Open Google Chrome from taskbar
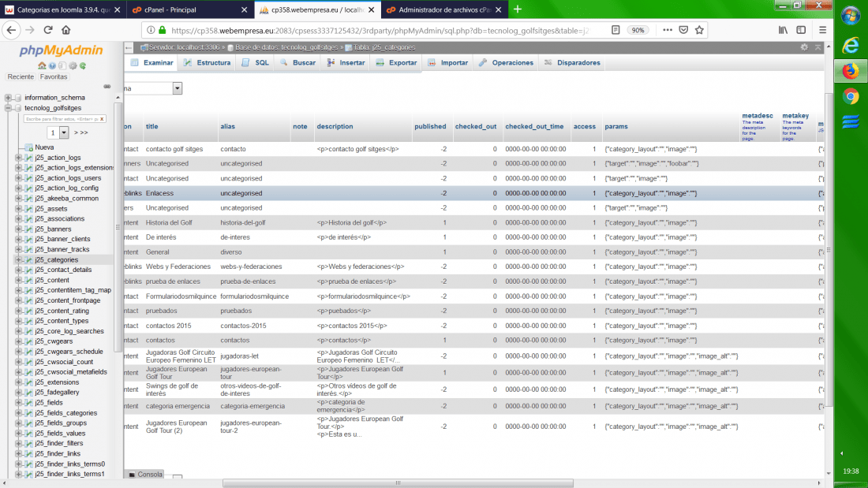Image resolution: width=868 pixels, height=488 pixels. 851,96
